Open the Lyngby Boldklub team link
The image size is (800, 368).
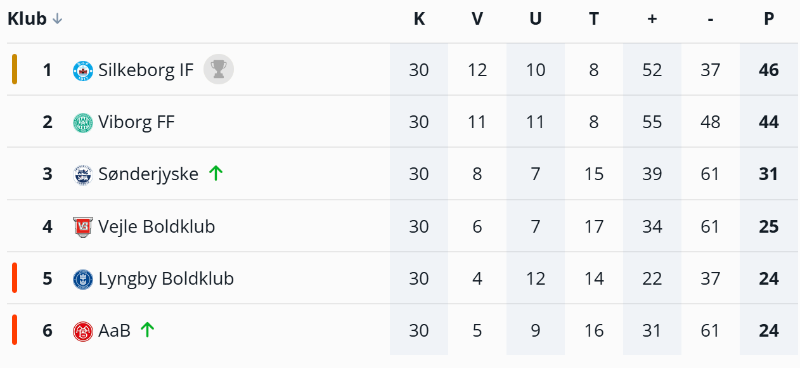[166, 279]
